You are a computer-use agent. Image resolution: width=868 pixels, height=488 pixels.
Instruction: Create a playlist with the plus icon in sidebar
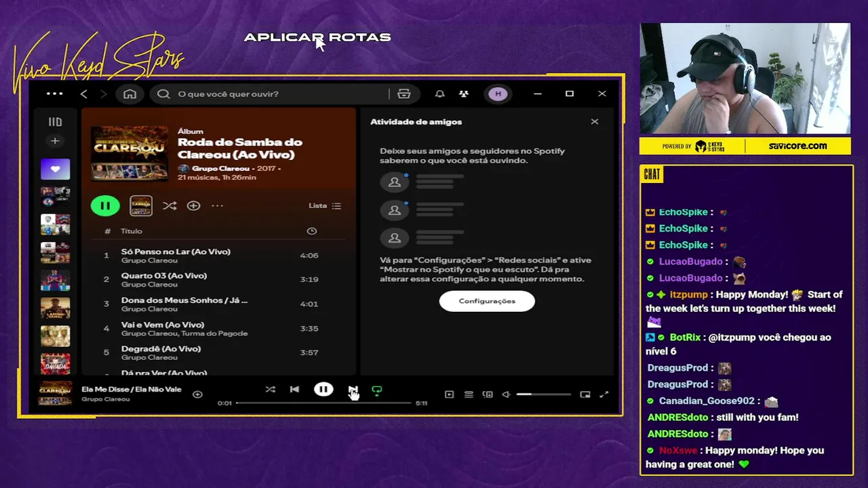(55, 141)
